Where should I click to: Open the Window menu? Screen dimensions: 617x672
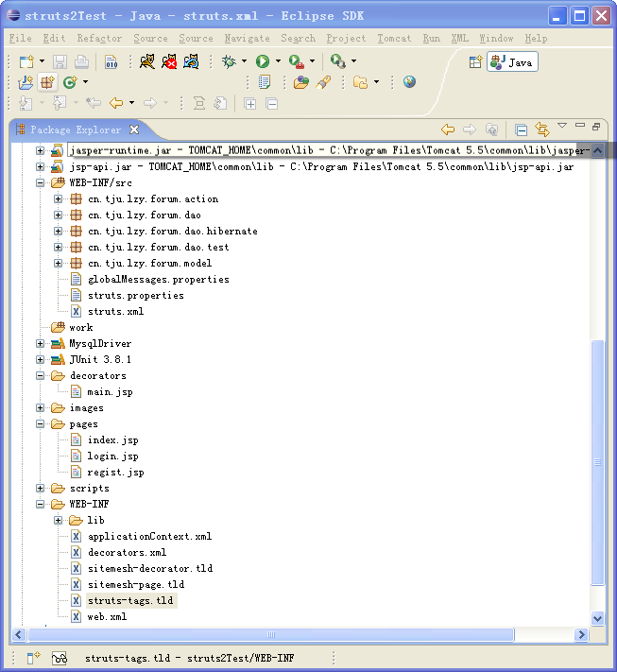tap(496, 38)
